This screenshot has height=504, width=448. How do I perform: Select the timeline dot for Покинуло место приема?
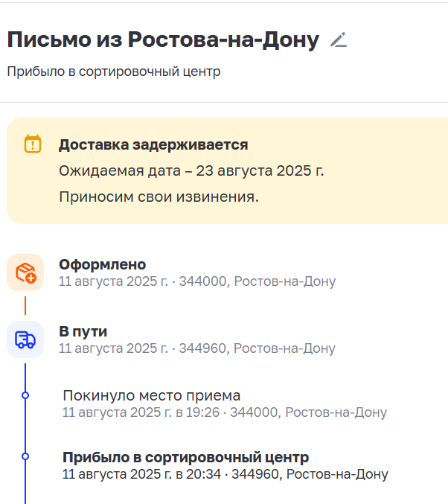[x=25, y=395]
